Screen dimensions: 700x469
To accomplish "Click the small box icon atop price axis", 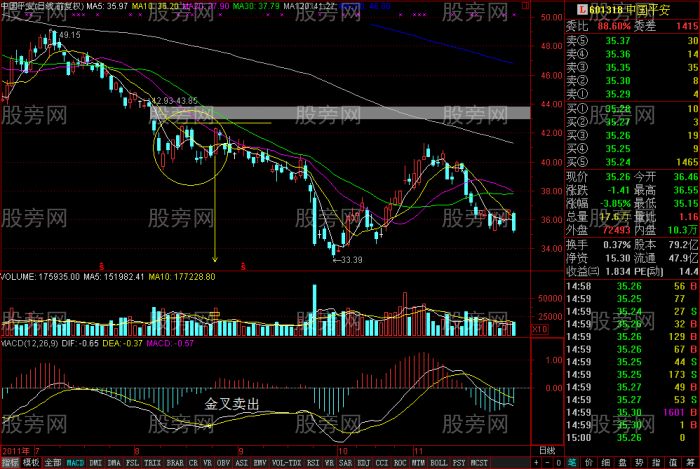I will click(x=525, y=6).
